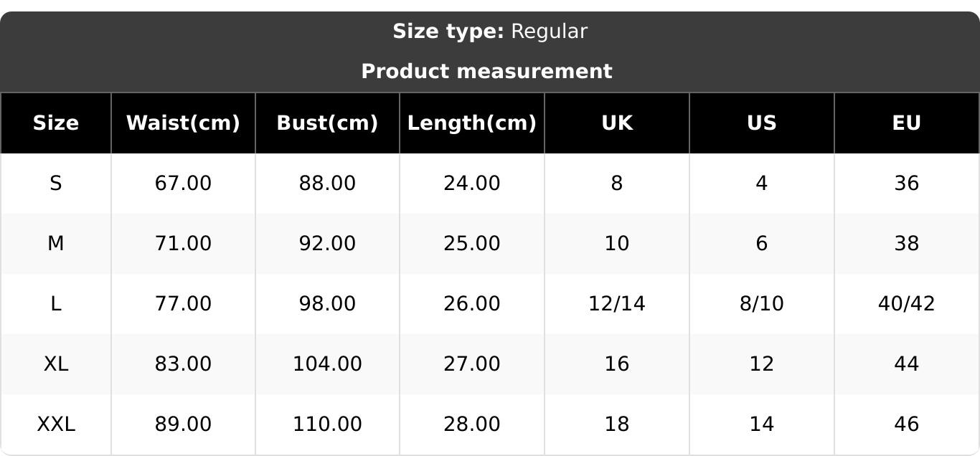Select the M size row label

(x=56, y=244)
